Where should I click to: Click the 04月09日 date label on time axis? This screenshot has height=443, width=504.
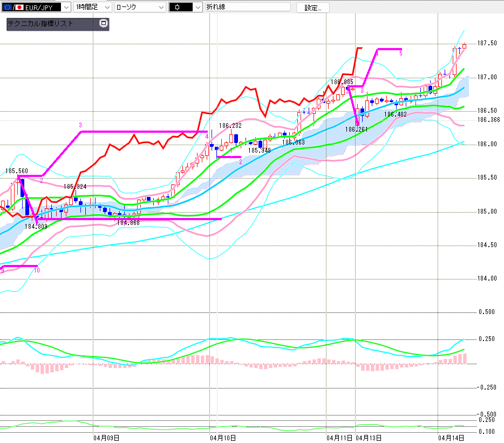click(x=106, y=438)
